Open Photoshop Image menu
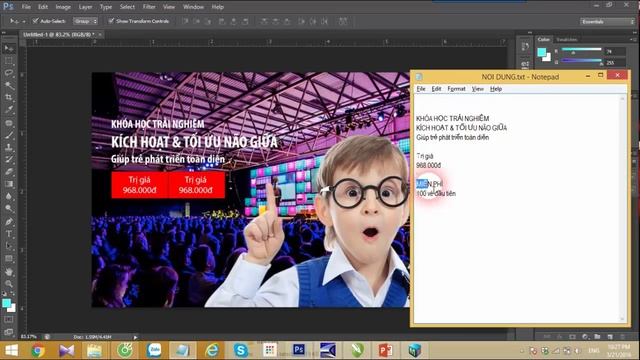This screenshot has height=360, width=640. point(63,7)
